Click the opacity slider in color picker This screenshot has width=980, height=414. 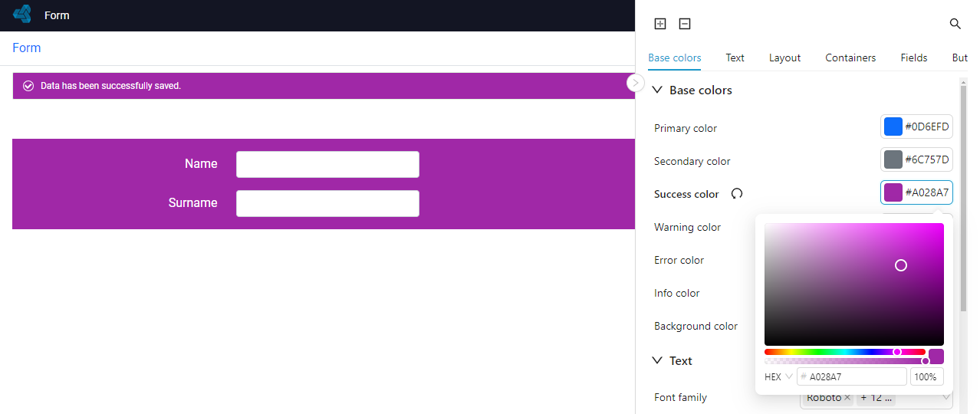[845, 361]
